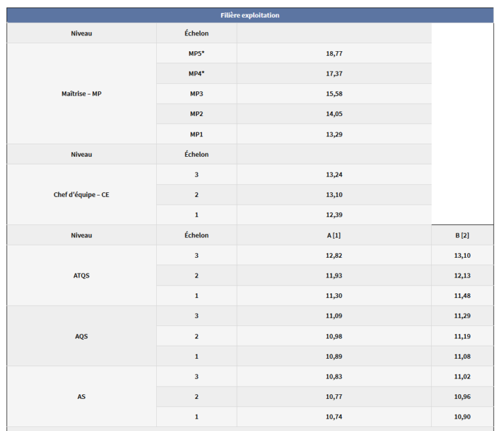Select the AS level cell

pos(81,396)
